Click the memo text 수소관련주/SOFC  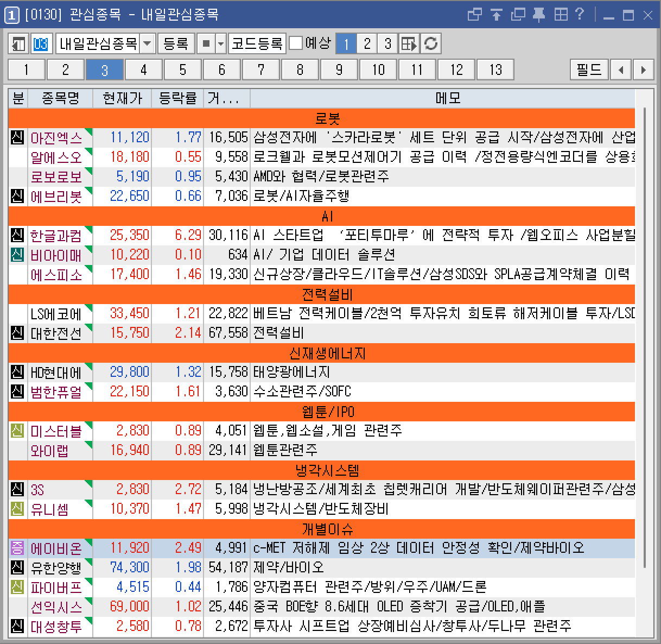(302, 392)
